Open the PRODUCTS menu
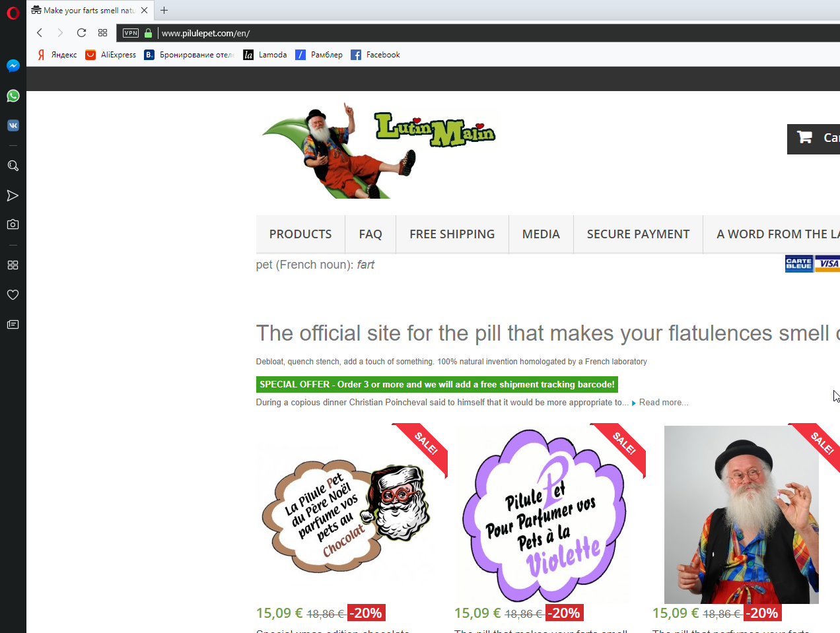The height and width of the screenshot is (633, 840). 300,234
